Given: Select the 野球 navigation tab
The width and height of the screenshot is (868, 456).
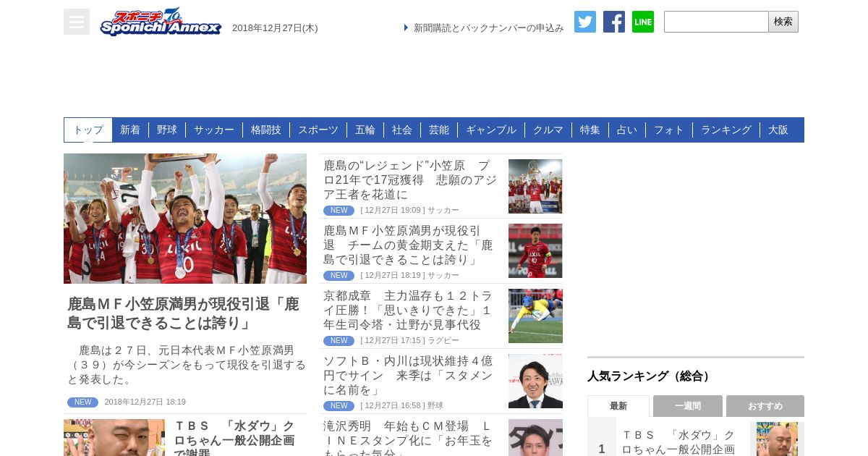Looking at the screenshot, I should pos(167,130).
